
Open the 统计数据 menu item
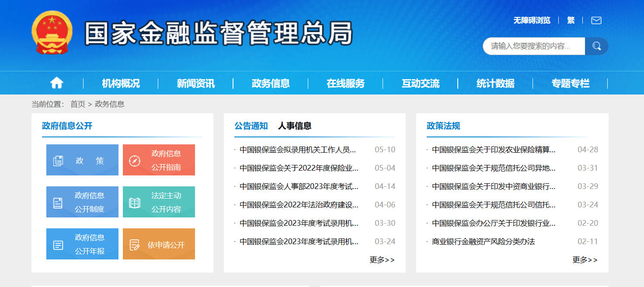pos(496,83)
